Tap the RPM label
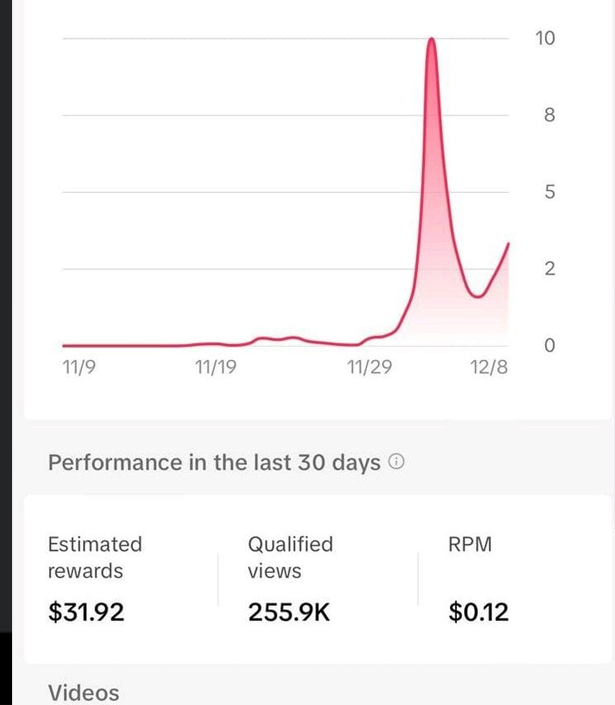 tap(471, 544)
